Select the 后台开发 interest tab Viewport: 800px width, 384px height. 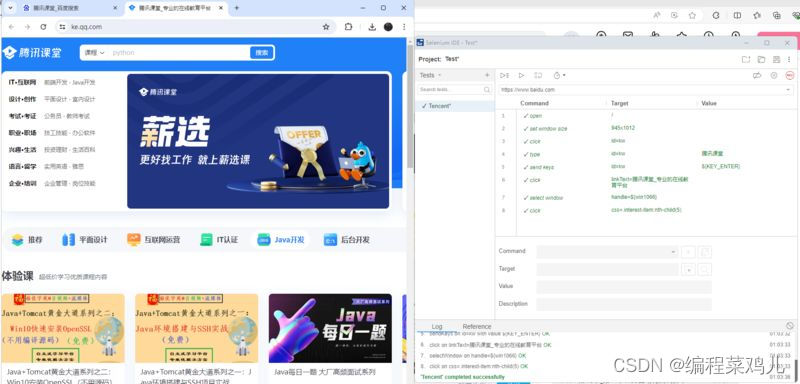click(347, 240)
